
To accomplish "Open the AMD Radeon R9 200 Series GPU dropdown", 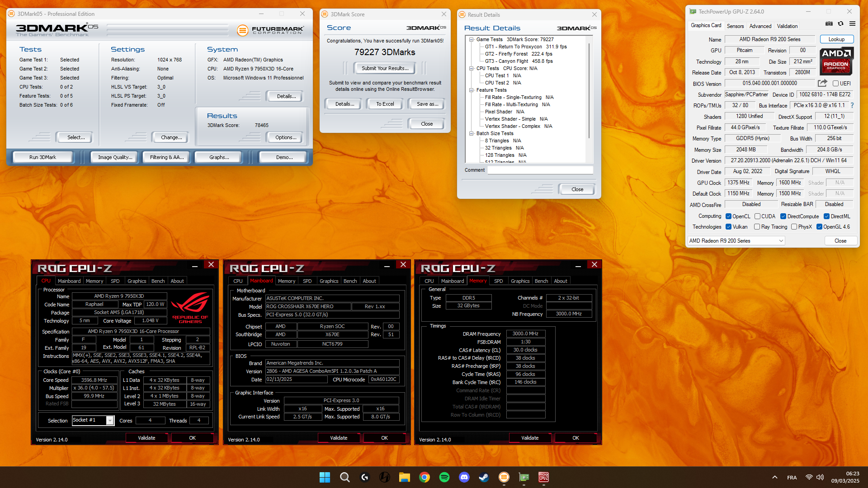I will tap(736, 241).
